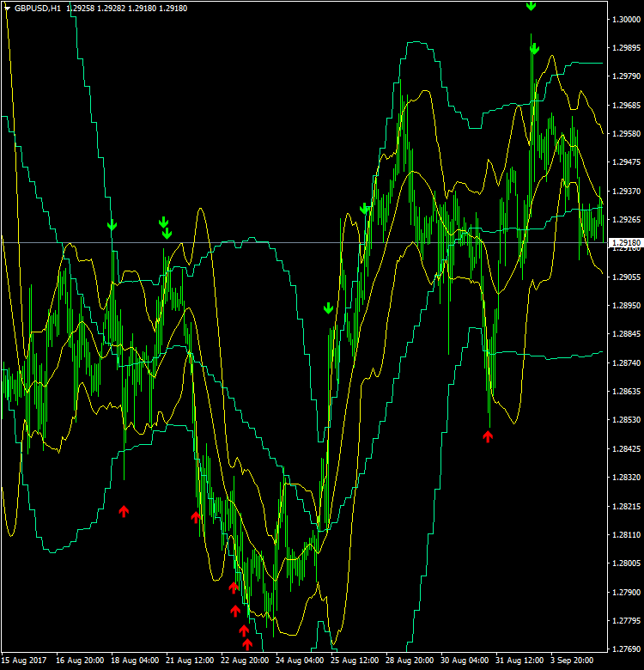Click the 21 Aug 12:00 time label
Viewport: 644px width, 670px height.
[190, 661]
